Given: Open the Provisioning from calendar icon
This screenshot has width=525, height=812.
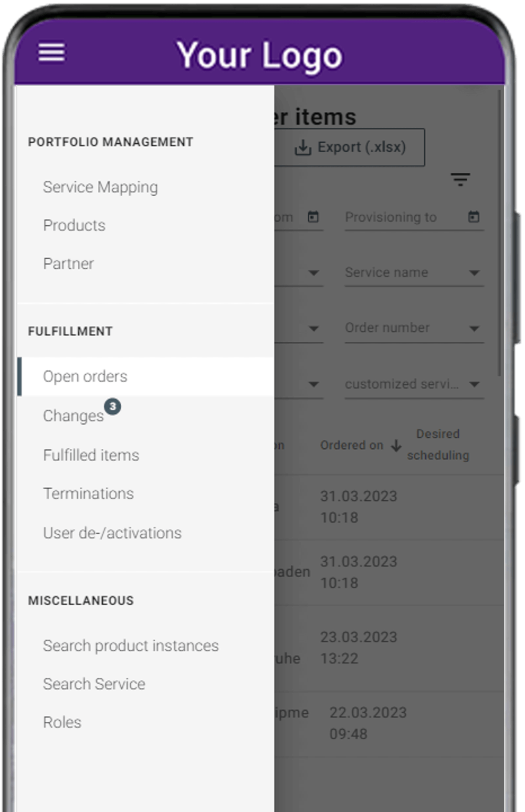Looking at the screenshot, I should [313, 217].
